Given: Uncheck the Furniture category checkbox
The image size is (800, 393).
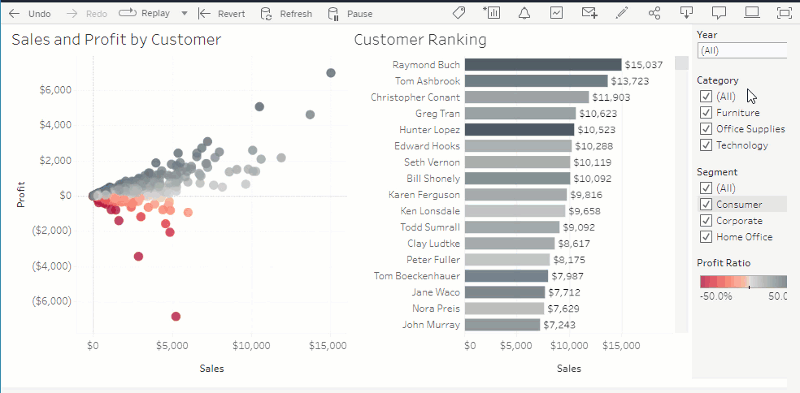Looking at the screenshot, I should coord(706,113).
